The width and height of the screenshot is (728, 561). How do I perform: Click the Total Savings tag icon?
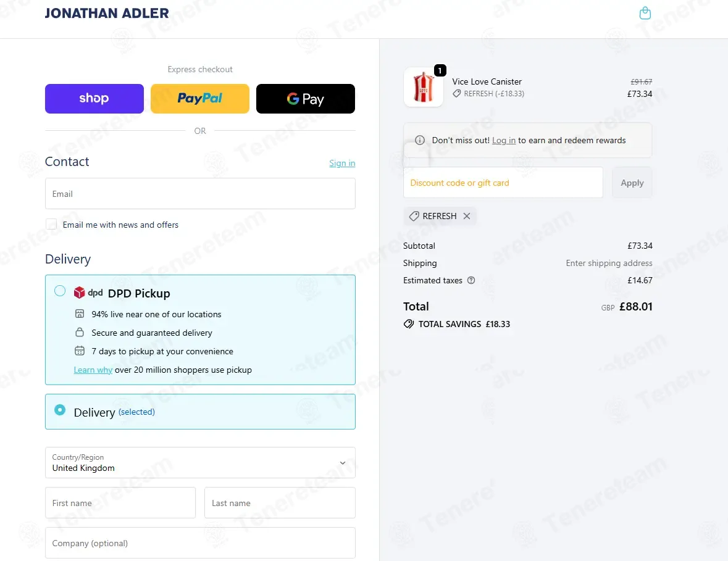(409, 324)
